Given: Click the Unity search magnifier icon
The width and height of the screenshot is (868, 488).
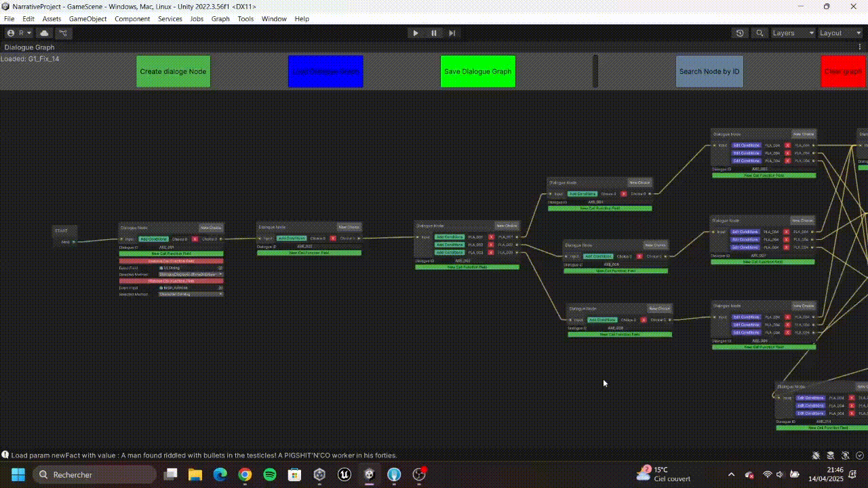Looking at the screenshot, I should click(759, 33).
